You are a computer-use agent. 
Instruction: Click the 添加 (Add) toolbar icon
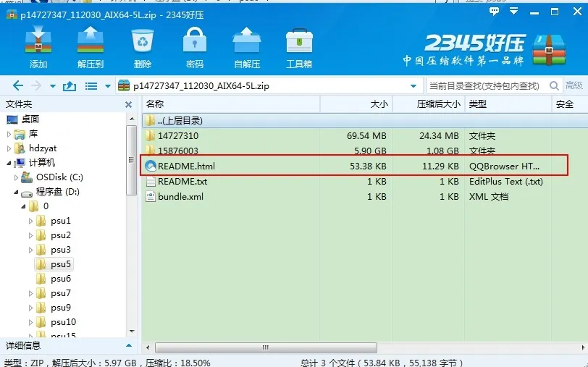(38, 40)
